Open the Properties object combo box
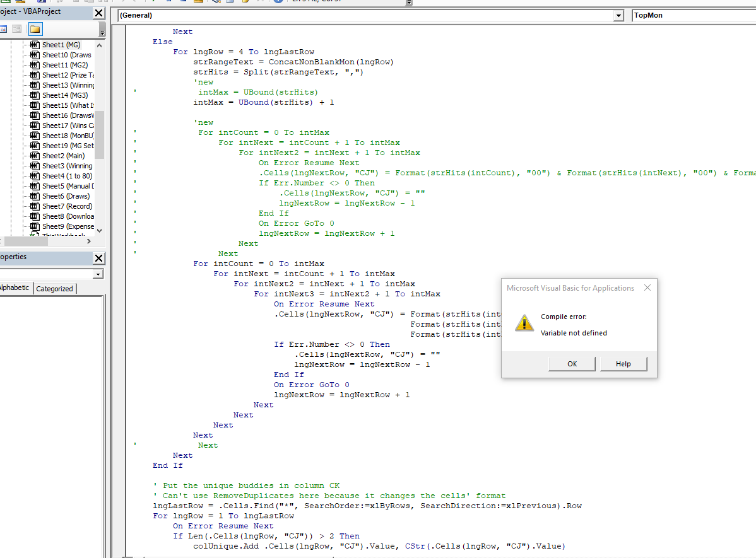The image size is (756, 558). pyautogui.click(x=98, y=273)
